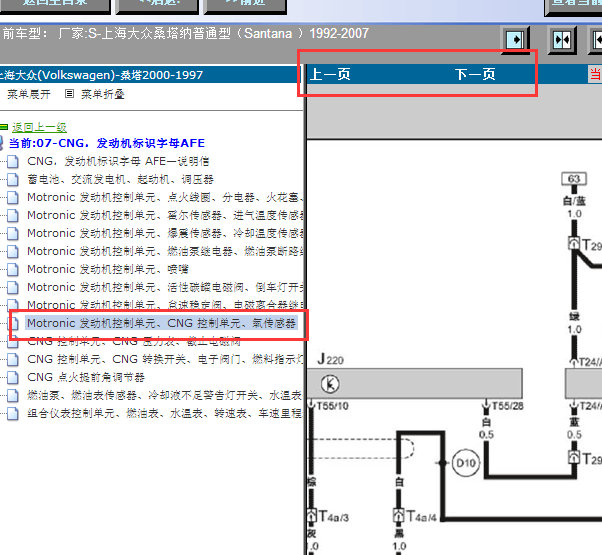Click the small icon beside 菜单折叠
The height and width of the screenshot is (555, 602).
(x=69, y=94)
